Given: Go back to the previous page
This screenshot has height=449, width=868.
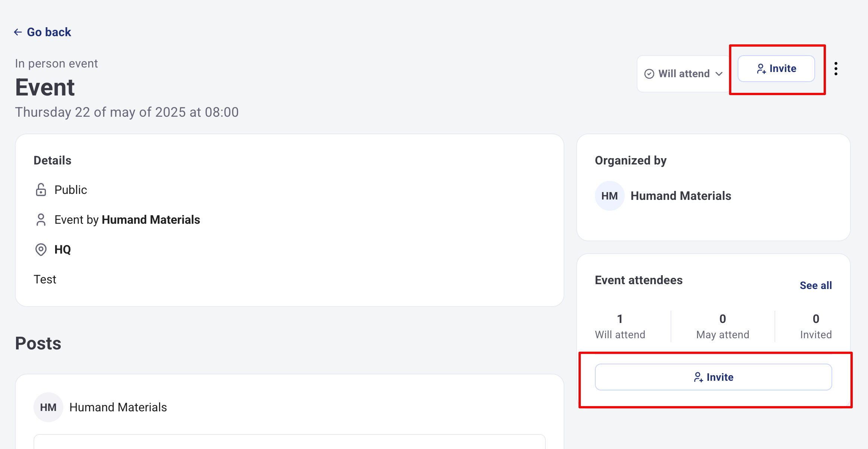Looking at the screenshot, I should (x=49, y=32).
